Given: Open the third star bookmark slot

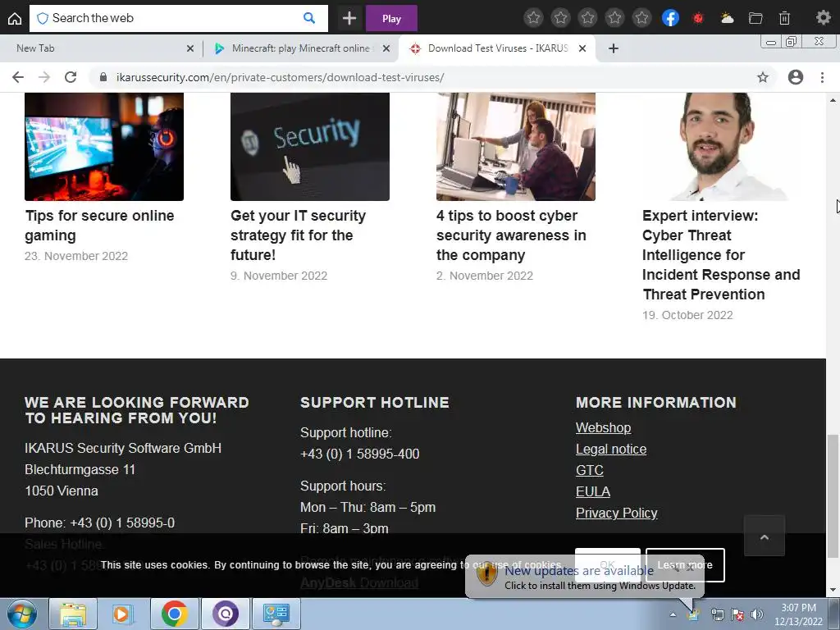Looking at the screenshot, I should tap(587, 18).
